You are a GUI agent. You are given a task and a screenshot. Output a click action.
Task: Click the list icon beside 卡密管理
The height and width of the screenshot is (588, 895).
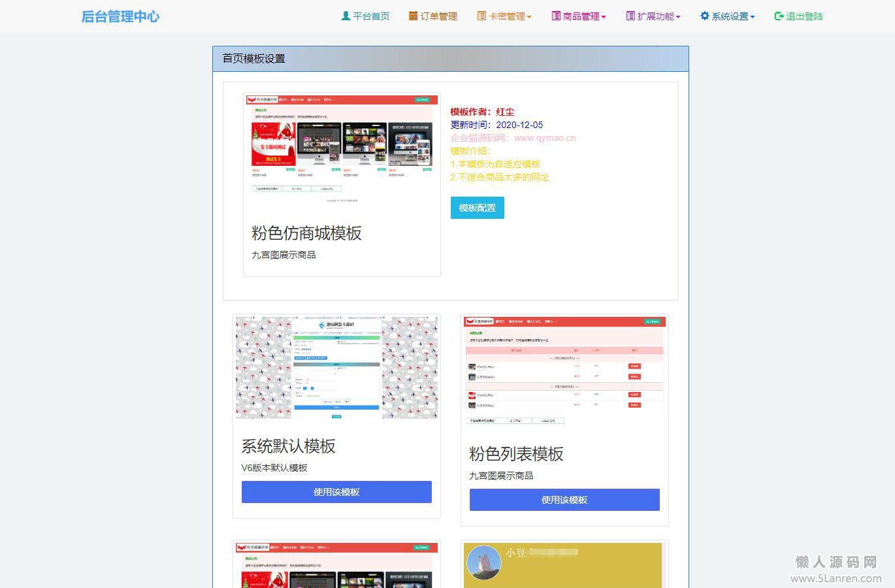point(481,16)
